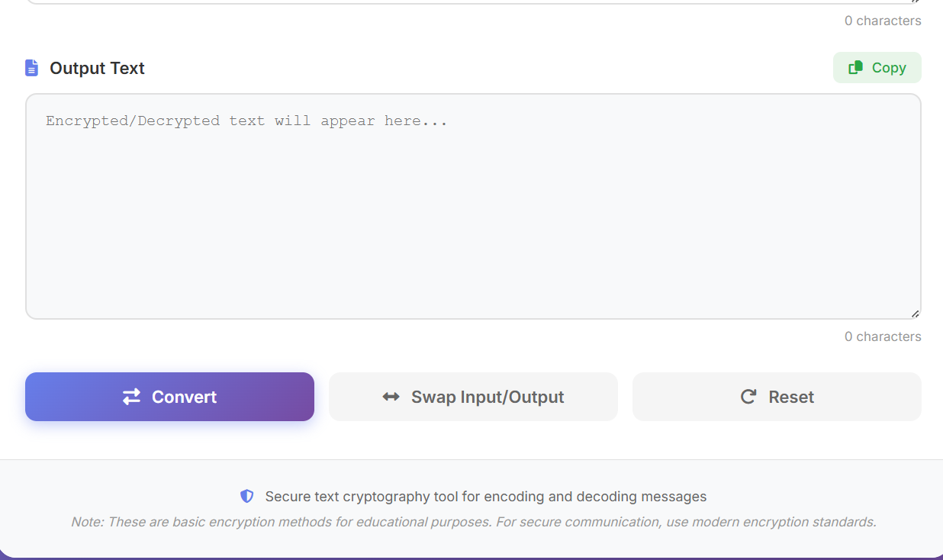Screen dimensions: 943x560
Task: Select the green Copy icon-button
Action: coord(877,67)
